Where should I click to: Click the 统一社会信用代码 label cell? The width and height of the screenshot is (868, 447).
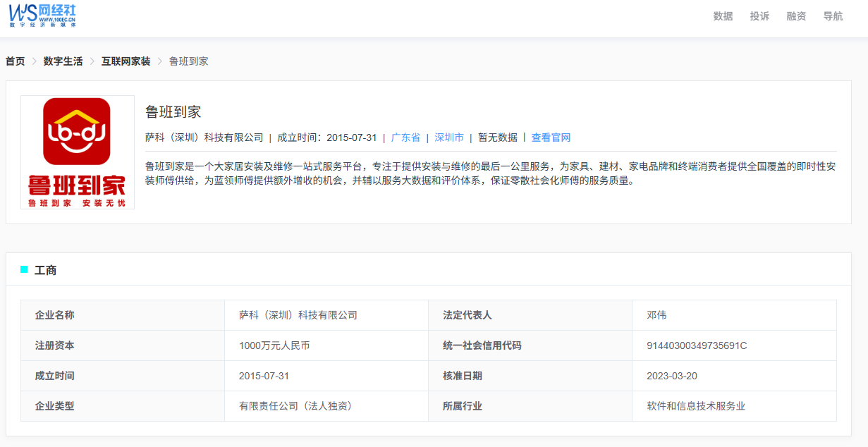pyautogui.click(x=530, y=345)
